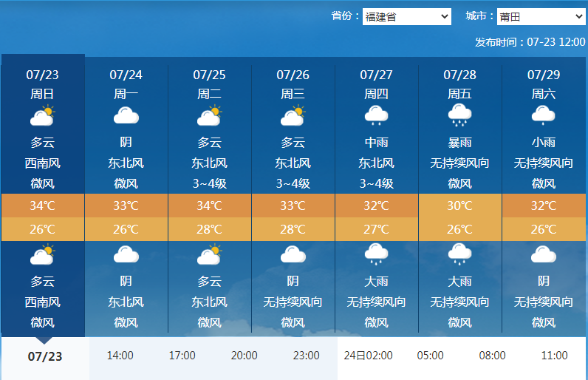The height and width of the screenshot is (380, 588).
Task: Click the 23:00 hourly time marker
Action: (x=307, y=356)
